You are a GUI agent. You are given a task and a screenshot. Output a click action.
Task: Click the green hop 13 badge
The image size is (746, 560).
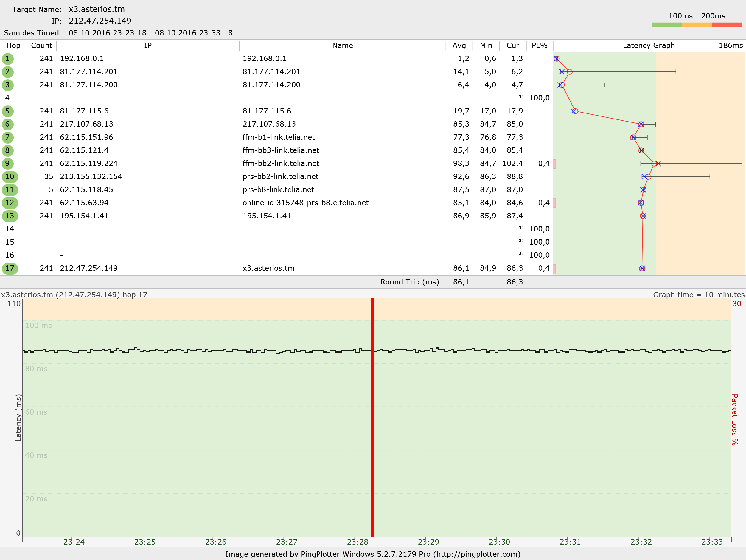[10, 216]
